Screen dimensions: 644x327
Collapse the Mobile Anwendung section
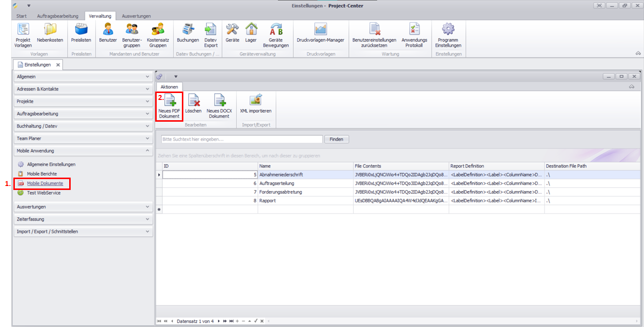83,151
